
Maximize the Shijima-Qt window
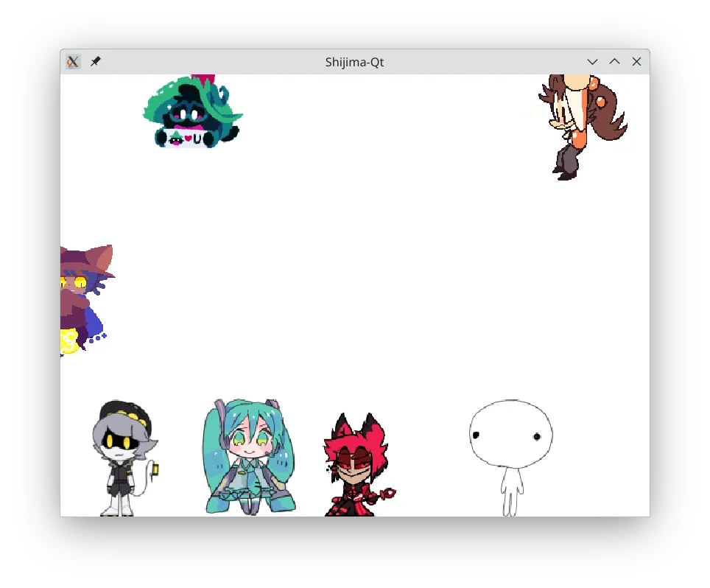coord(614,62)
